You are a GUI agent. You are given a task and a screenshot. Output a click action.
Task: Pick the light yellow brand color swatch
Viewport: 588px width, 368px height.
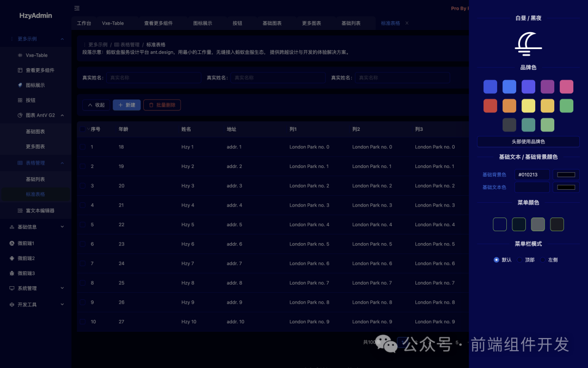(528, 106)
